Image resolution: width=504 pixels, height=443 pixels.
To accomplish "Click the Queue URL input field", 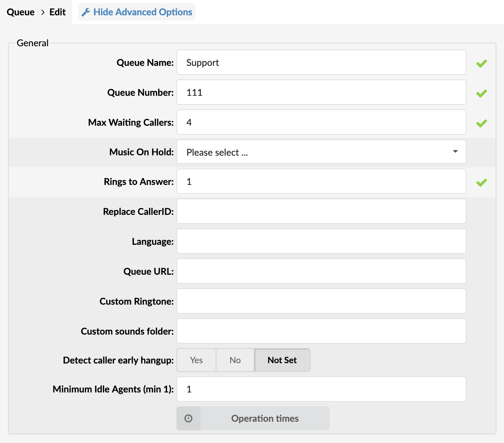I will [x=321, y=271].
